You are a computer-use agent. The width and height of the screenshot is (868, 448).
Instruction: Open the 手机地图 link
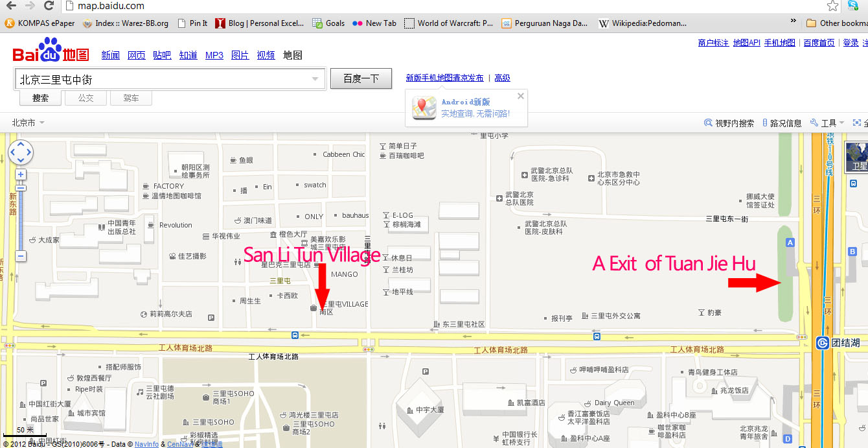click(x=780, y=43)
